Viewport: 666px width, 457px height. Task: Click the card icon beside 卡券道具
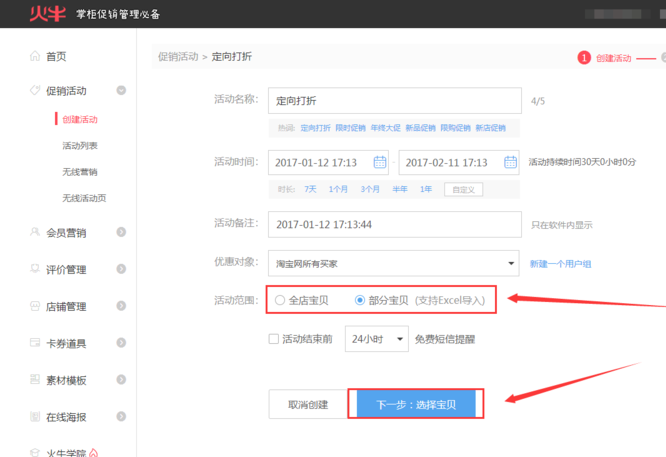pyautogui.click(x=35, y=342)
